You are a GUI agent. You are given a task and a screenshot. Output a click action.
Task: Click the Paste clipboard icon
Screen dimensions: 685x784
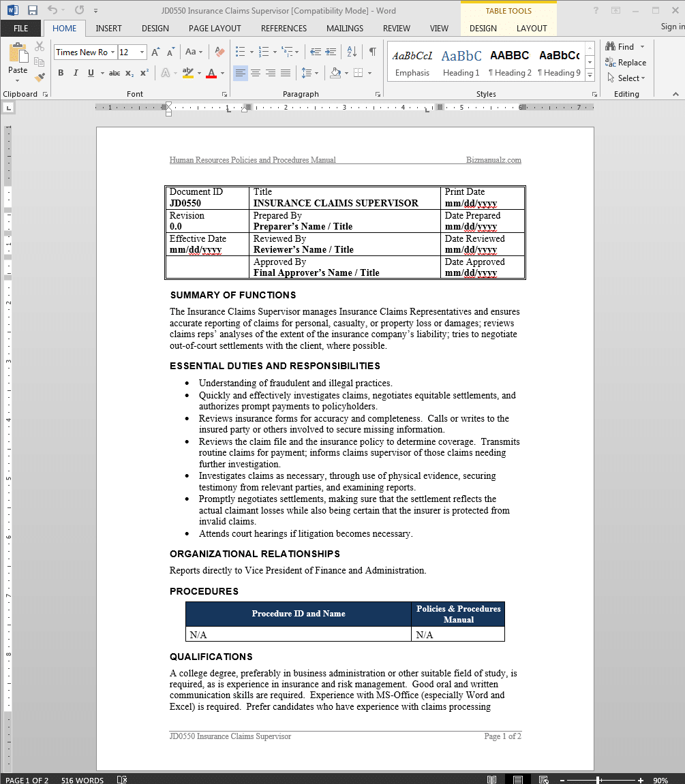click(18, 54)
